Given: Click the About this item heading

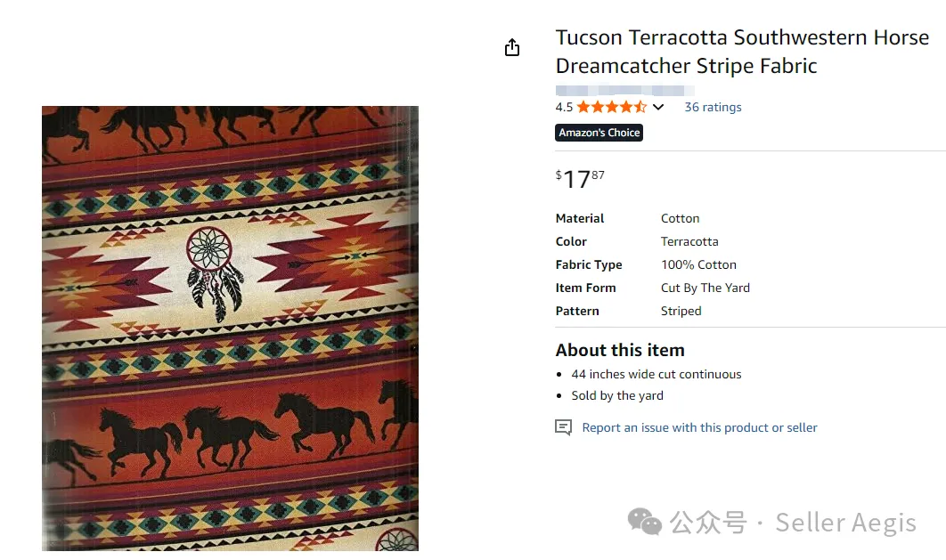Looking at the screenshot, I should [x=620, y=350].
